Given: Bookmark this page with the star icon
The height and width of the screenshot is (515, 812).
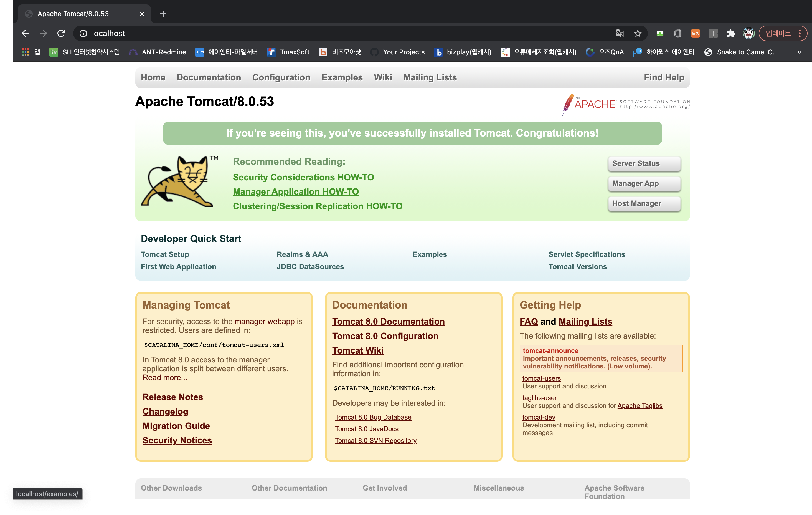Looking at the screenshot, I should 637,33.
